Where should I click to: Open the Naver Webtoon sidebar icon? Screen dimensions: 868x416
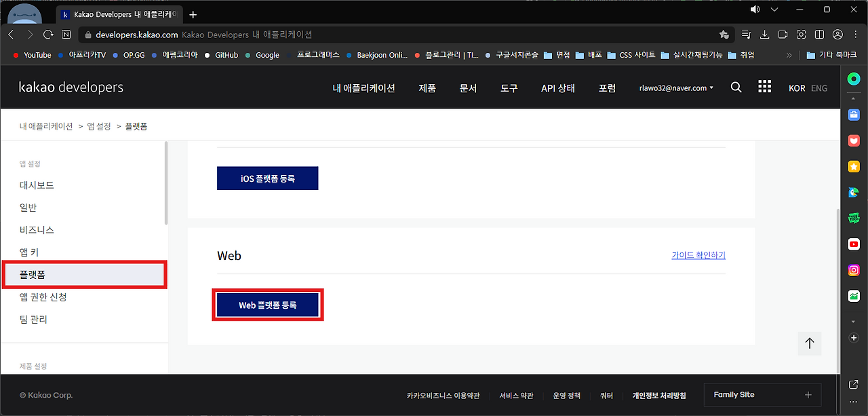(853, 218)
